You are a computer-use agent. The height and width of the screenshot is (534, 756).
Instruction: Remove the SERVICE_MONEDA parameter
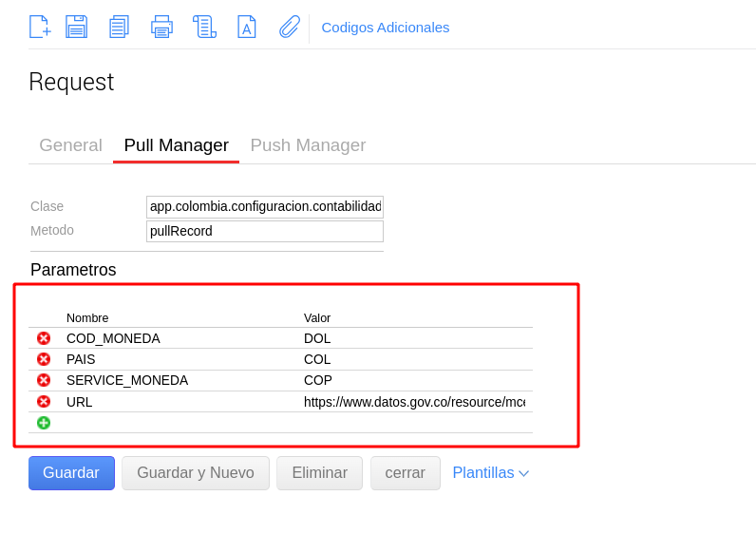click(44, 380)
